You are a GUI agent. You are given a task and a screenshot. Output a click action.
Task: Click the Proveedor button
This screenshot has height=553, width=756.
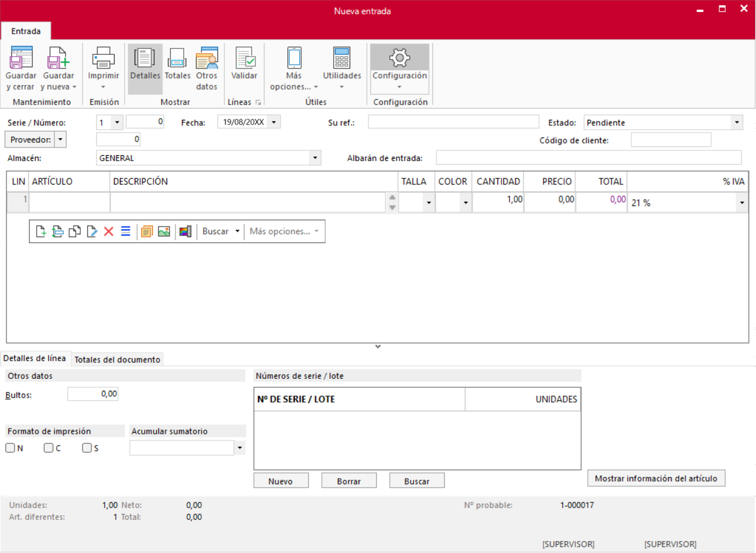point(30,139)
